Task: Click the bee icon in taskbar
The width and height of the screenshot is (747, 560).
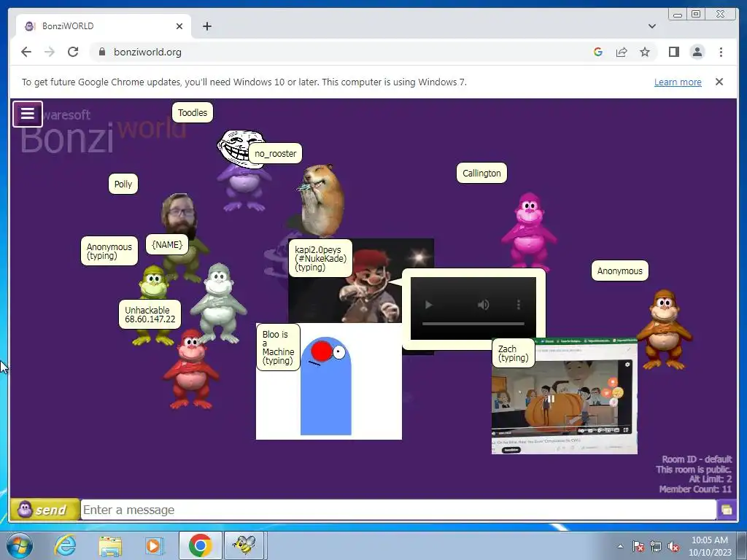Action: [244, 545]
